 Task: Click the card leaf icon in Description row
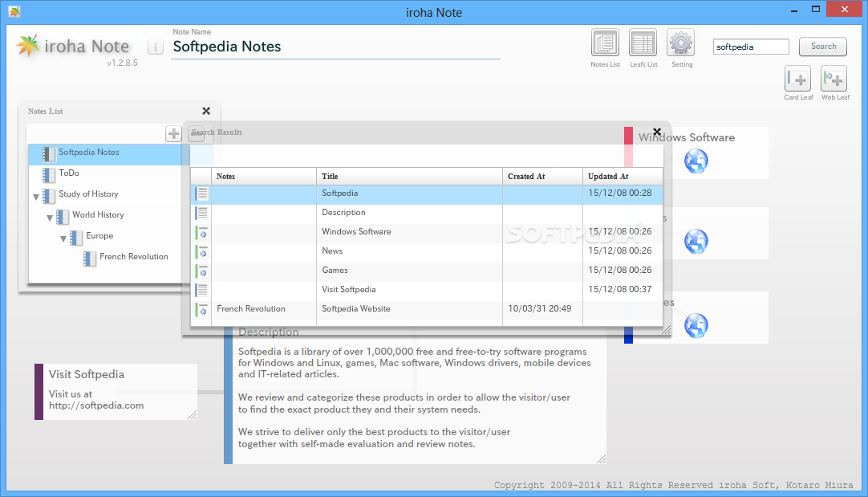click(201, 213)
